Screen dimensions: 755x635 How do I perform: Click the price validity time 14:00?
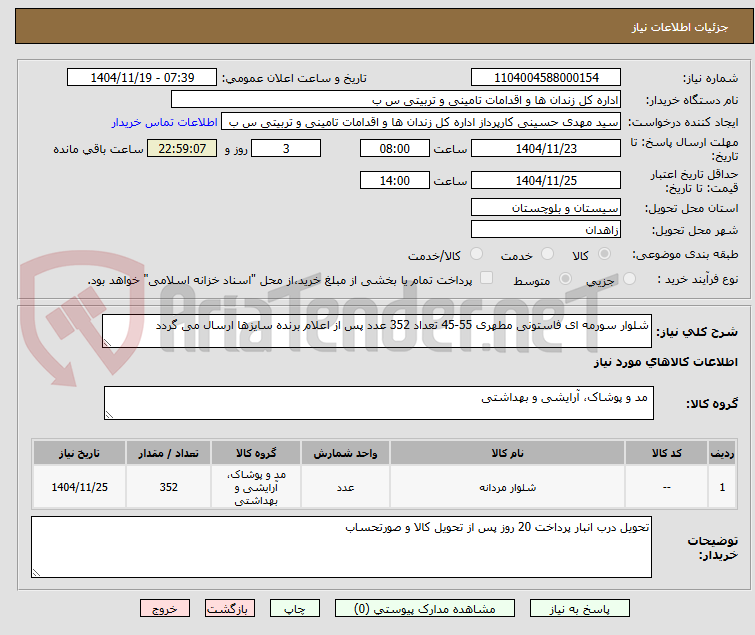click(x=394, y=181)
